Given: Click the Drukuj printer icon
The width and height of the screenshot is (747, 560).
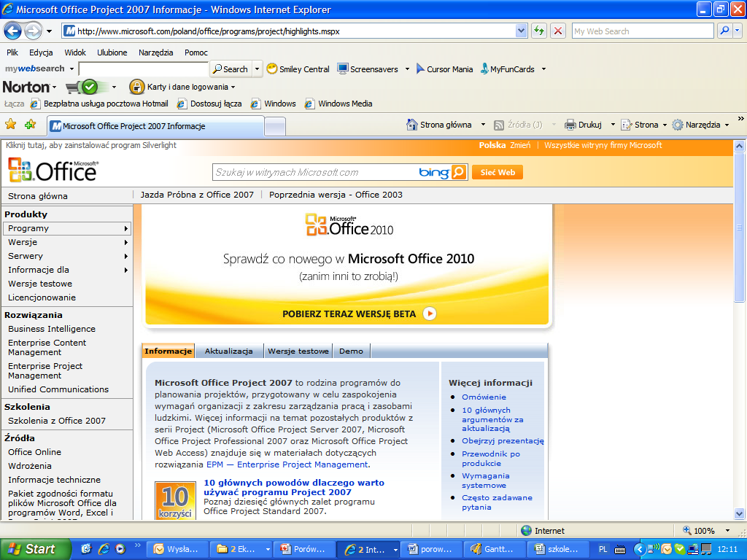Looking at the screenshot, I should point(570,125).
